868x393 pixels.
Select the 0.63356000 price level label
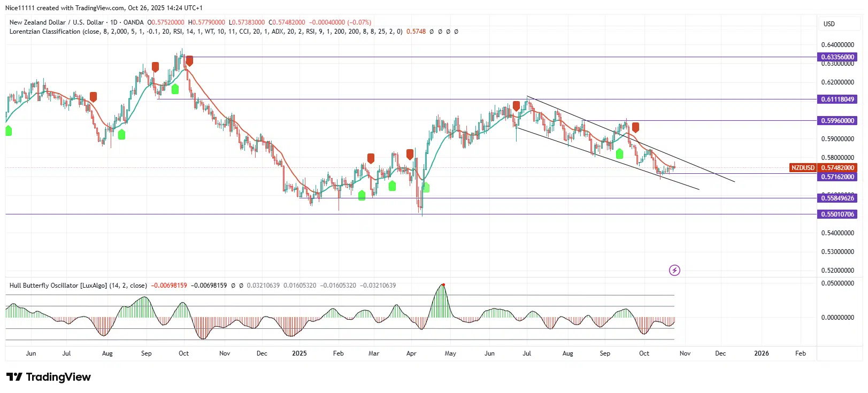(838, 57)
